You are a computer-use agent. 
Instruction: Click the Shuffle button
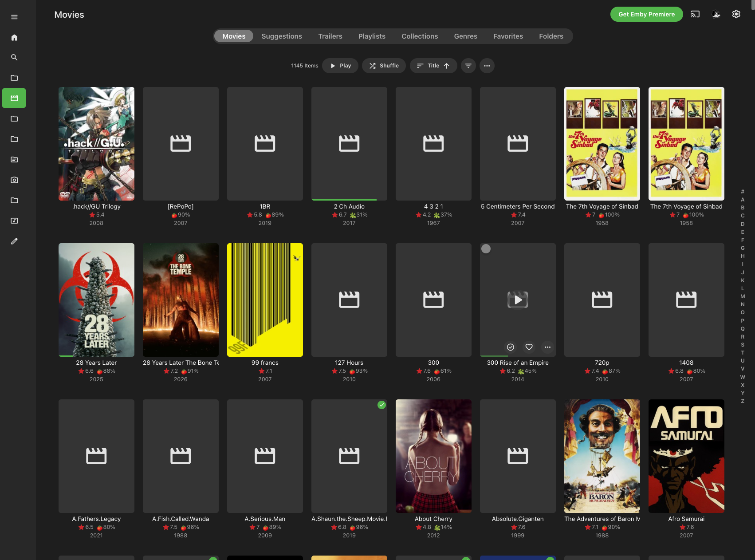(x=384, y=66)
